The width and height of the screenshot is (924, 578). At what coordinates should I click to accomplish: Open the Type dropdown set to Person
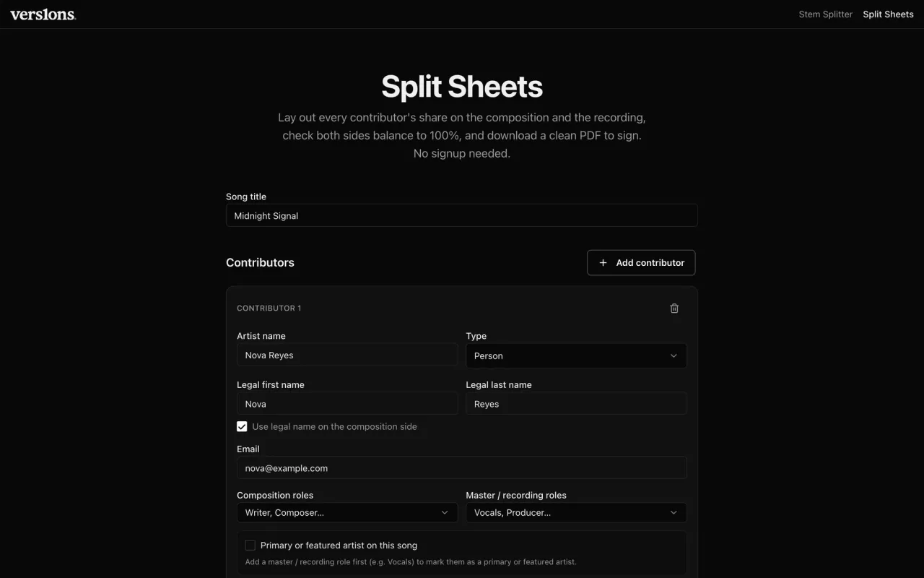pyautogui.click(x=576, y=355)
